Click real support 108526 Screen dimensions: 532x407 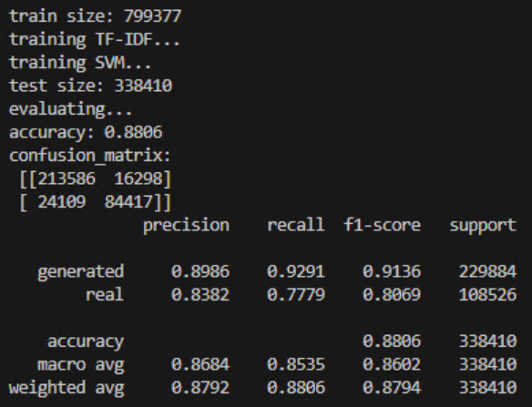487,294
